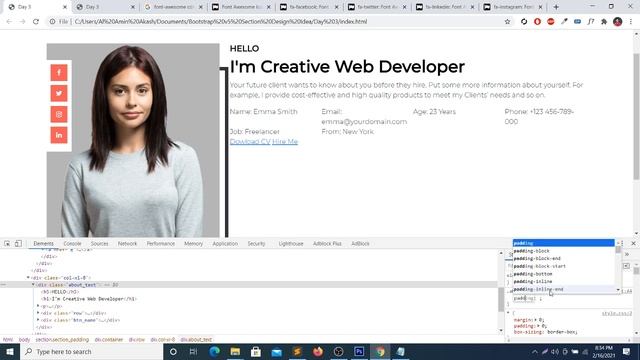Open the DevTools Application tab
The image size is (640, 360).
point(225,244)
